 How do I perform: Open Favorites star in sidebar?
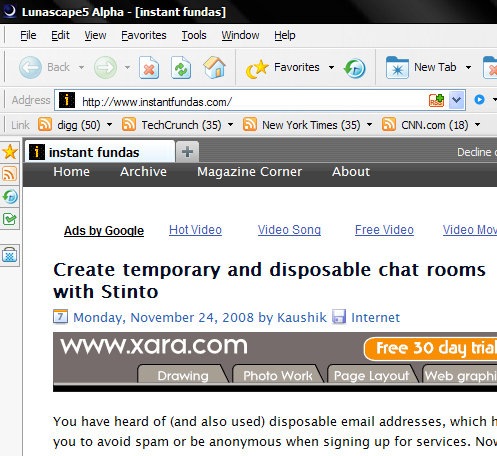(x=10, y=152)
